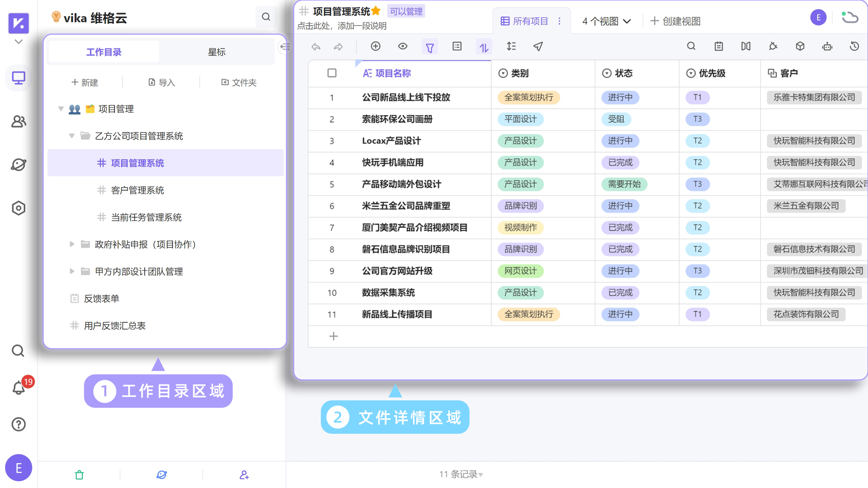Open the robot automation icon
The height and width of the screenshot is (488, 868).
(x=827, y=46)
